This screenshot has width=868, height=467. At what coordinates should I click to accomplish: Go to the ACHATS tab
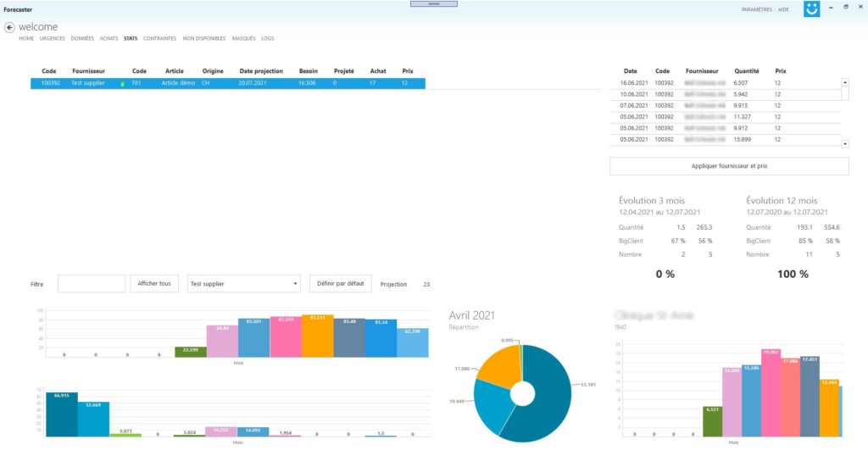108,39
